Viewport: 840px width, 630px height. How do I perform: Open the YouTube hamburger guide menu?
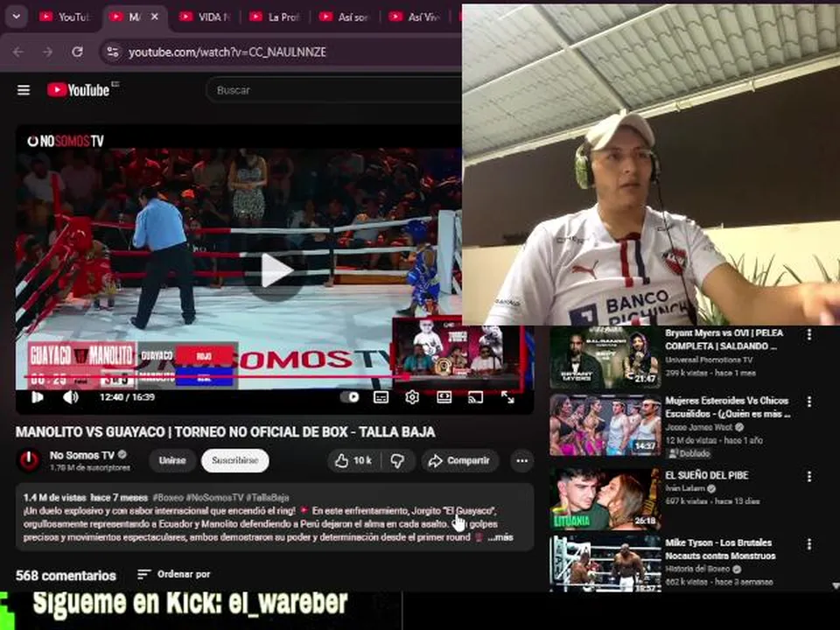click(24, 90)
